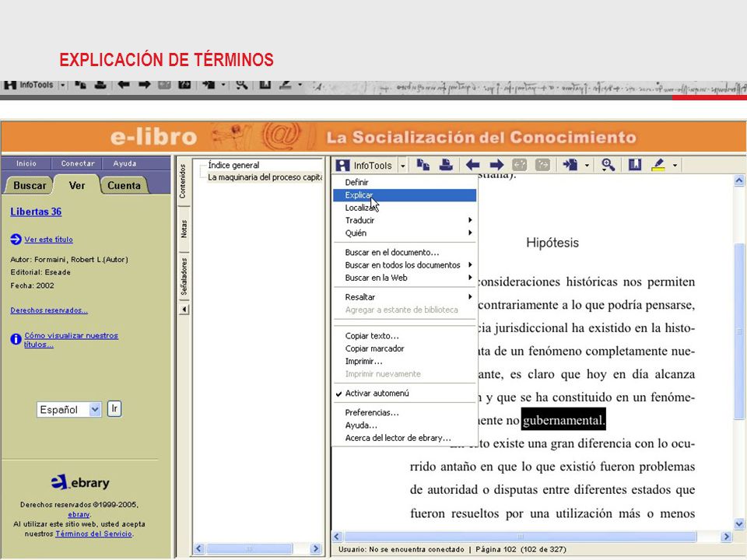
Task: Click the blue info icon
Action: point(16,339)
